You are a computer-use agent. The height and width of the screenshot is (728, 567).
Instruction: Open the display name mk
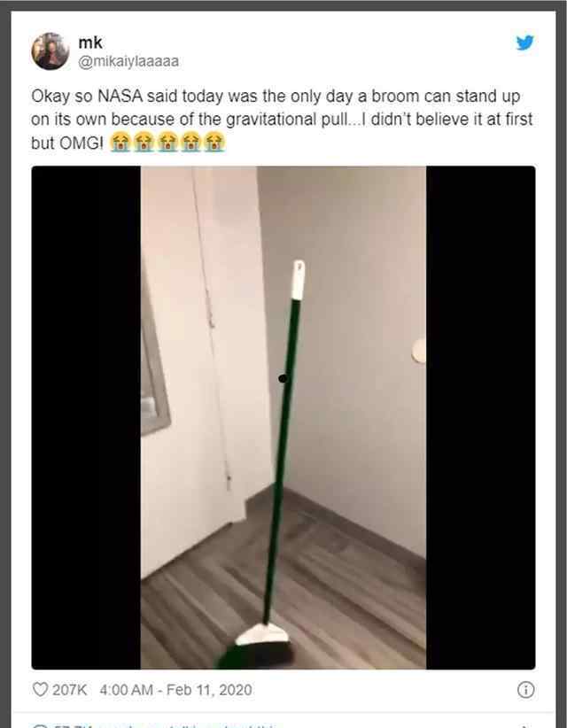pos(90,43)
